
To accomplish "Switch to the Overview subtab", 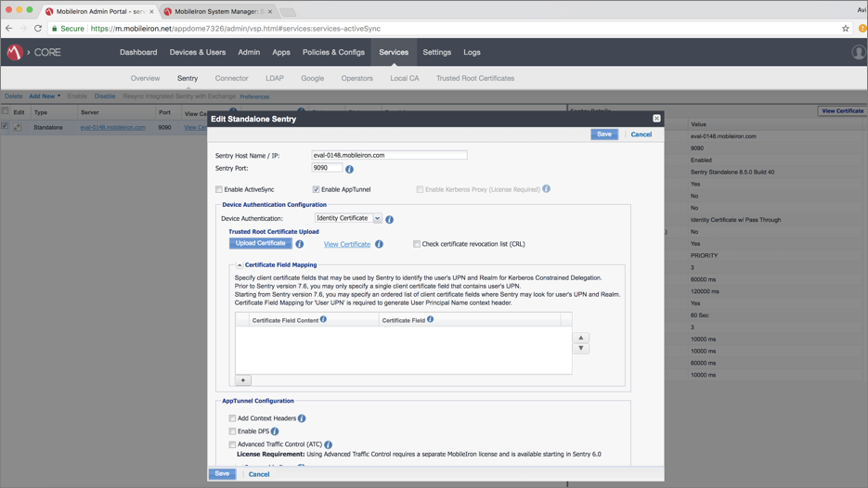I will coord(145,78).
